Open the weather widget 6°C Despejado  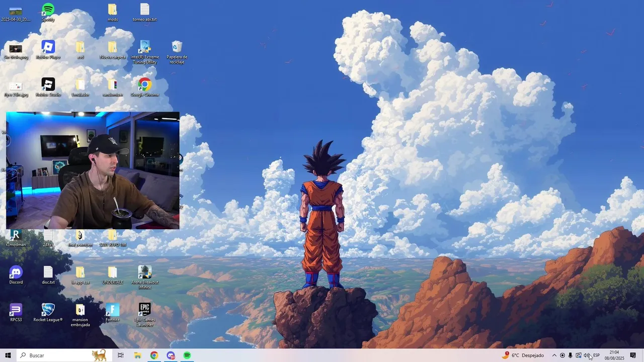(x=523, y=355)
